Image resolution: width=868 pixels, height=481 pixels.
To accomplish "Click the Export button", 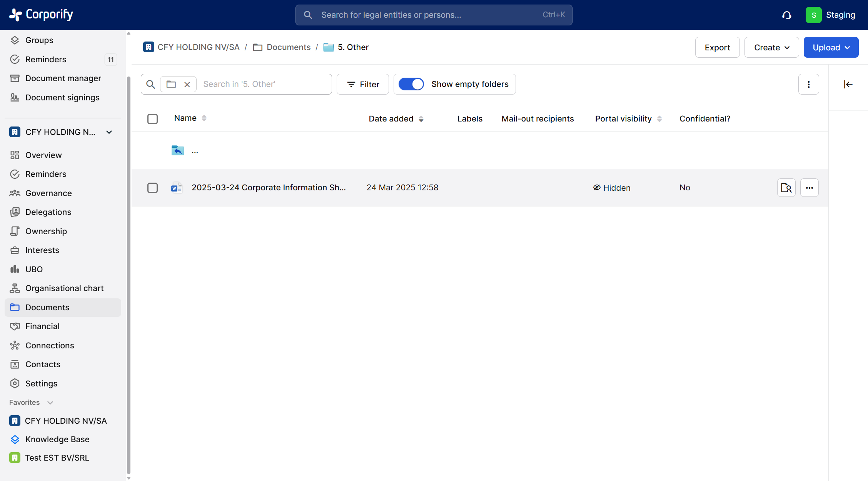I will pos(717,47).
